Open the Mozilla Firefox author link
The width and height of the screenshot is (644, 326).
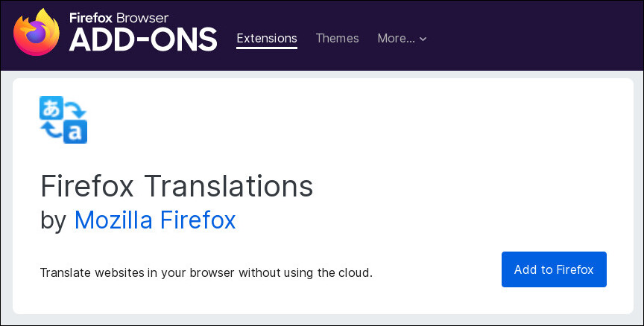(155, 220)
